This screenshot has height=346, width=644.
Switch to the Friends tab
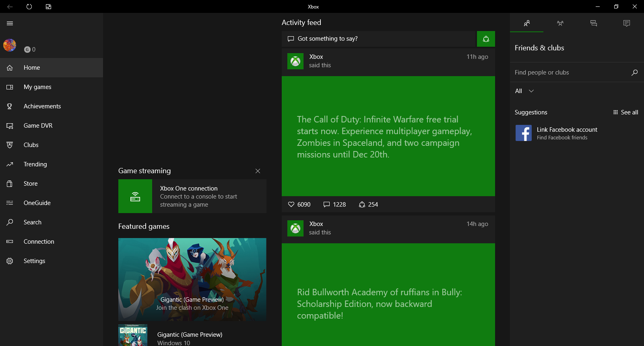[x=526, y=23]
